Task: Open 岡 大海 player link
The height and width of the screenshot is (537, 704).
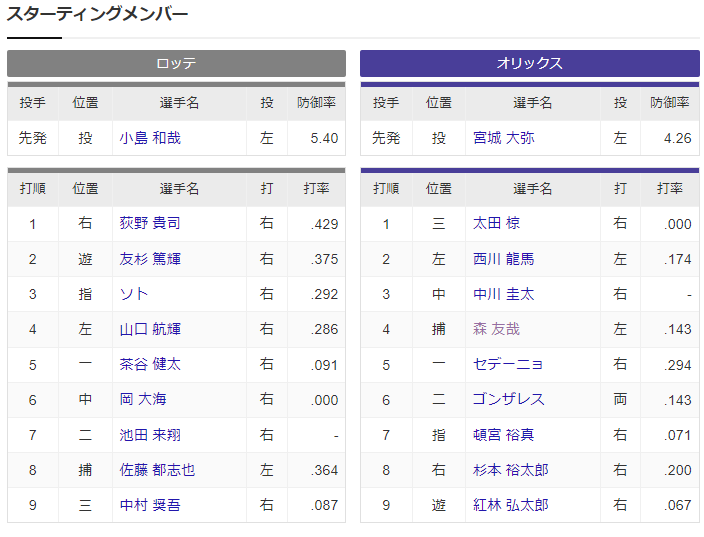Action: point(143,399)
